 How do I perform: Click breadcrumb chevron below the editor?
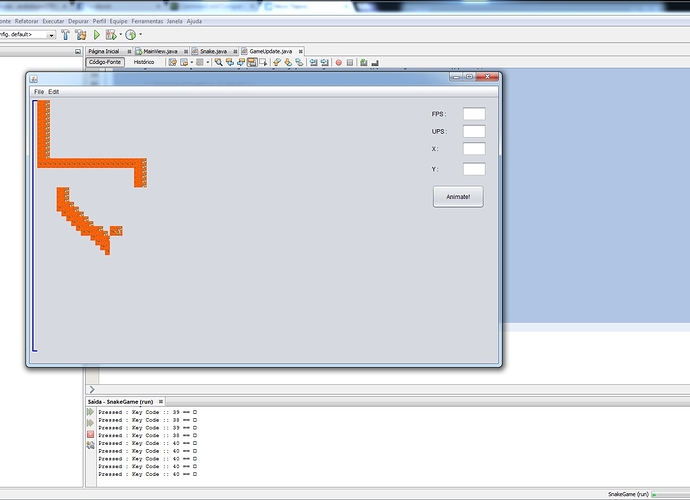click(92, 389)
